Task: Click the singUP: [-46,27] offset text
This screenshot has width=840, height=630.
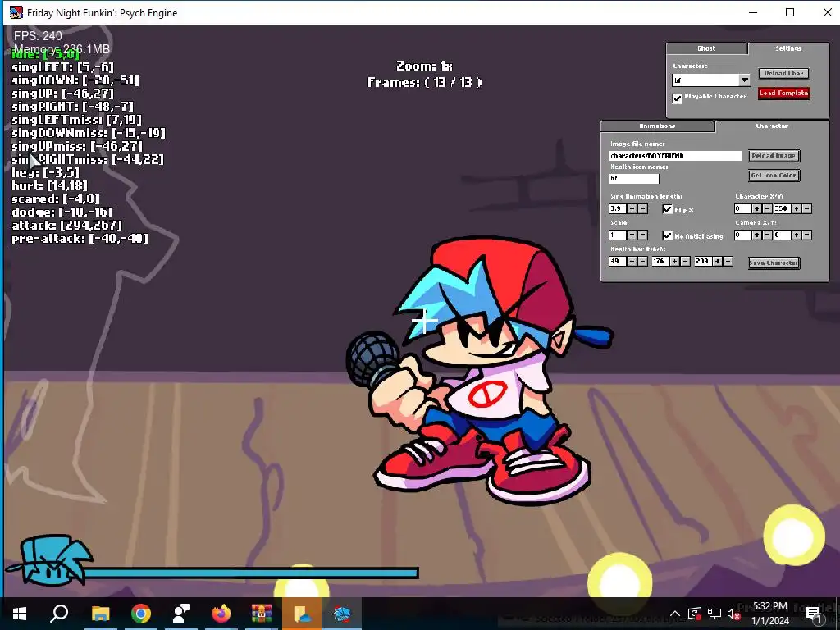Action: 62,94
